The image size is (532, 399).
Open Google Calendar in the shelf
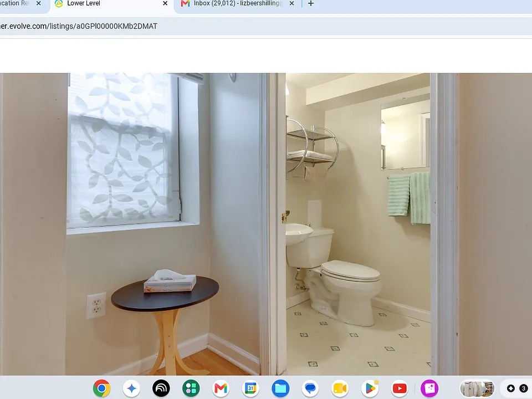(250, 388)
